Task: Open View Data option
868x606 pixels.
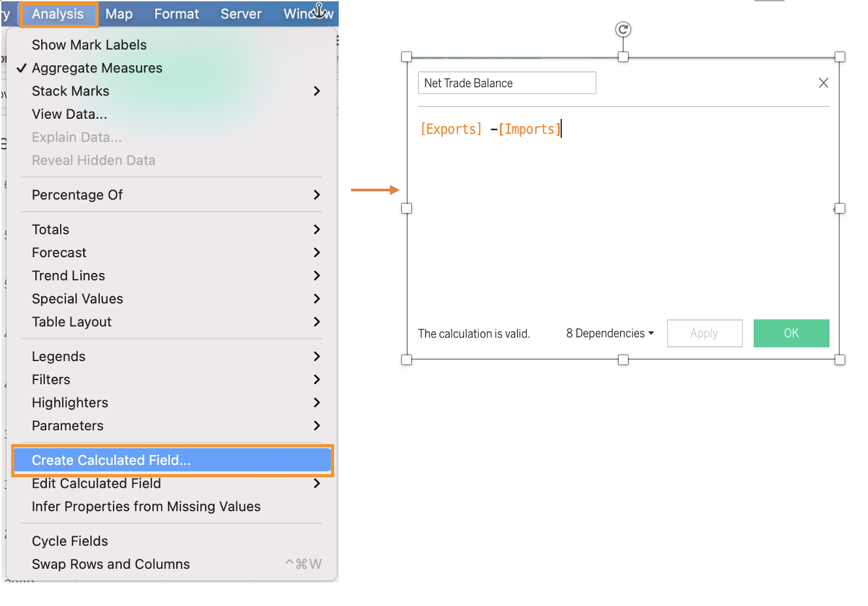Action: (69, 114)
